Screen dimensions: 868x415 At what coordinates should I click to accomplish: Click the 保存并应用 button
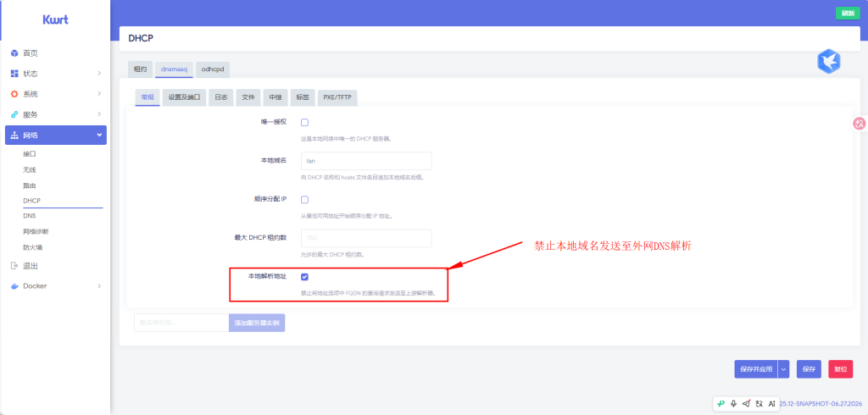(755, 369)
